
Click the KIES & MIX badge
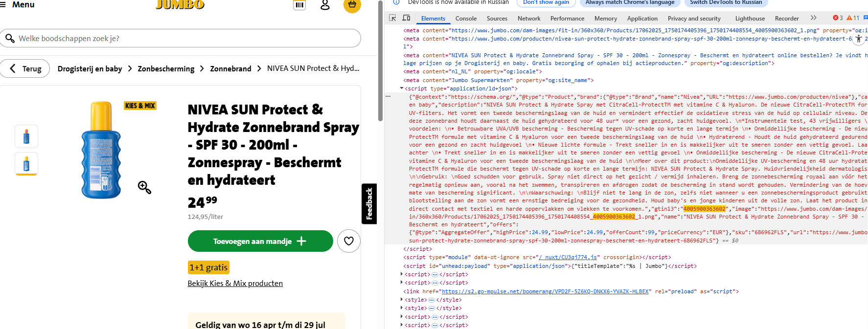point(140,106)
